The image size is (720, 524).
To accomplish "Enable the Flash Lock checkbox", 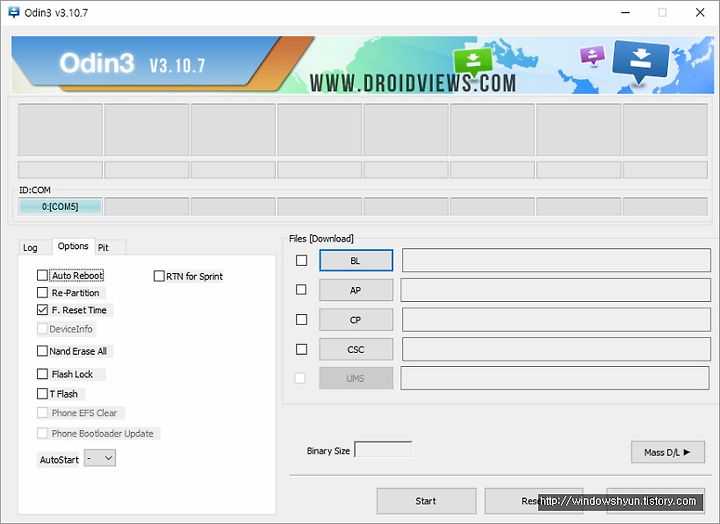I will tap(42, 374).
